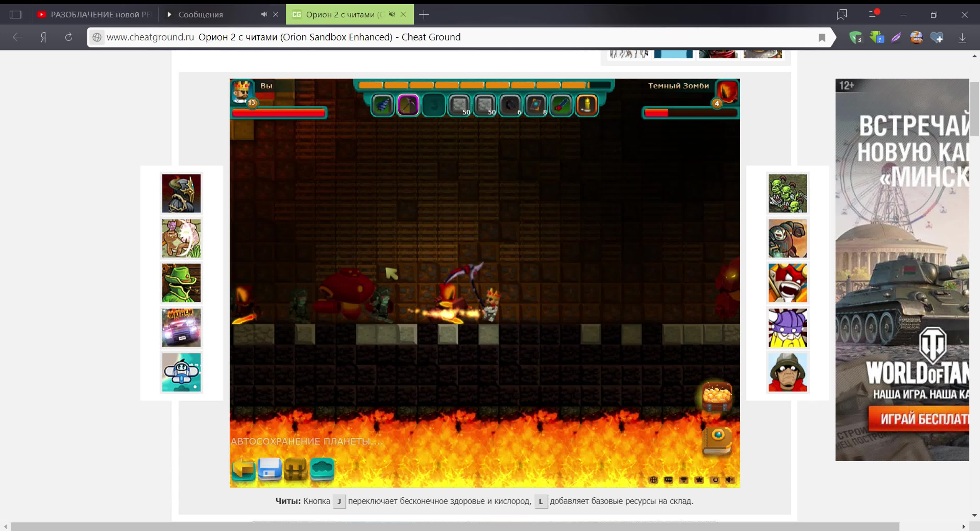Click the teal cloud game button
This screenshot has height=531, width=980.
(322, 469)
